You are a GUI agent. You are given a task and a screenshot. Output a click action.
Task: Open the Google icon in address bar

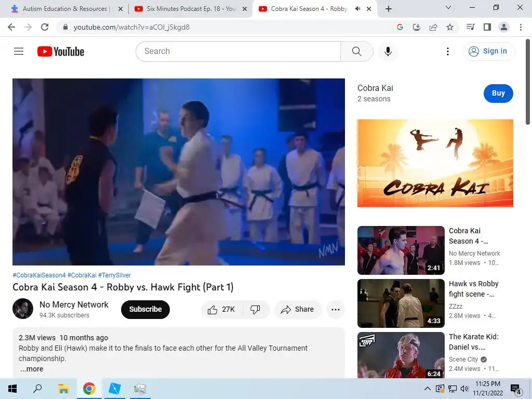pyautogui.click(x=400, y=27)
